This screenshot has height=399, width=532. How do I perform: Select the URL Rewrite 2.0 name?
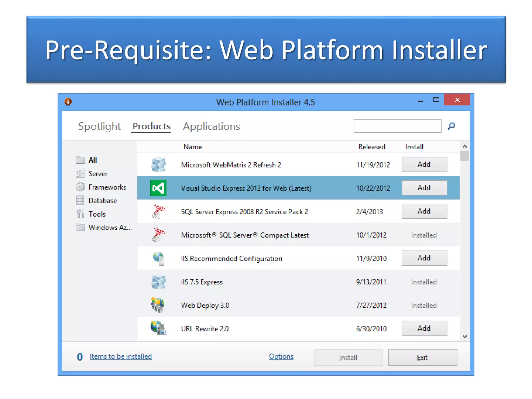pyautogui.click(x=205, y=329)
